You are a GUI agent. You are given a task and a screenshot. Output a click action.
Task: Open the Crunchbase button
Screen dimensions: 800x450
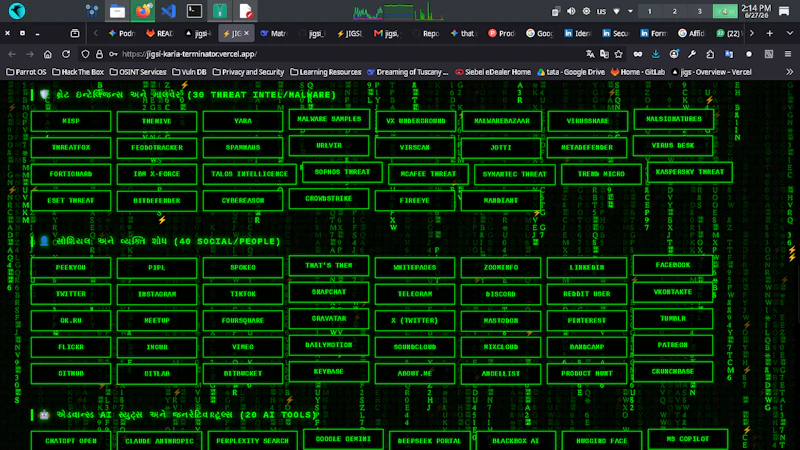(673, 371)
